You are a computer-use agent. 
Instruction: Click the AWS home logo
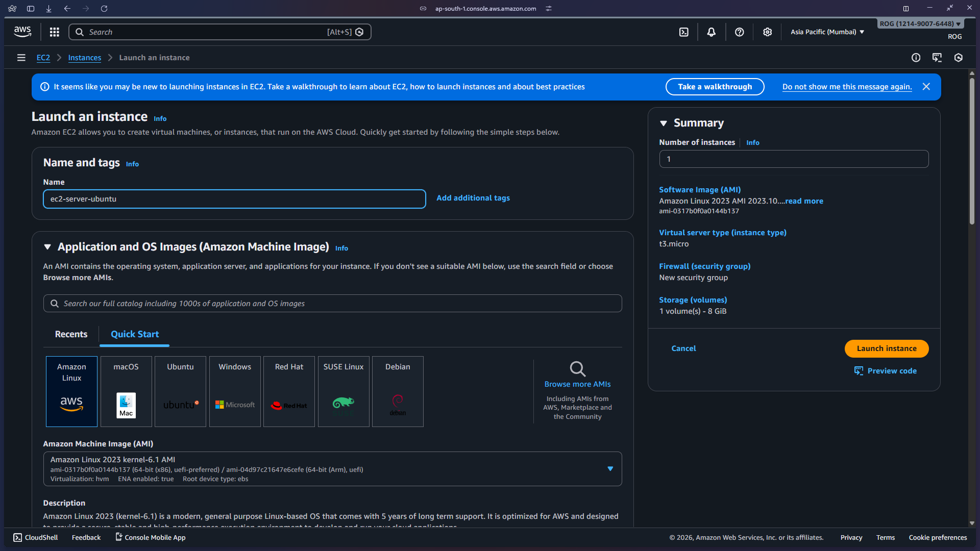click(22, 31)
